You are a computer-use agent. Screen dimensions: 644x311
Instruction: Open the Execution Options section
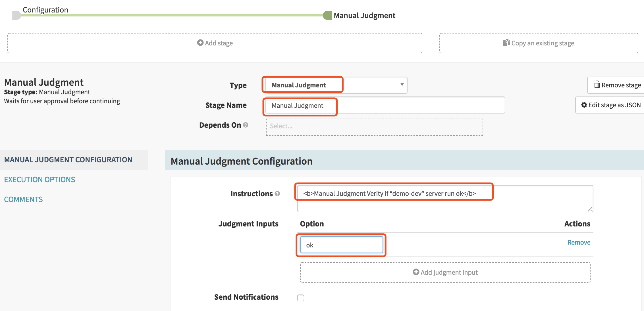pyautogui.click(x=40, y=179)
